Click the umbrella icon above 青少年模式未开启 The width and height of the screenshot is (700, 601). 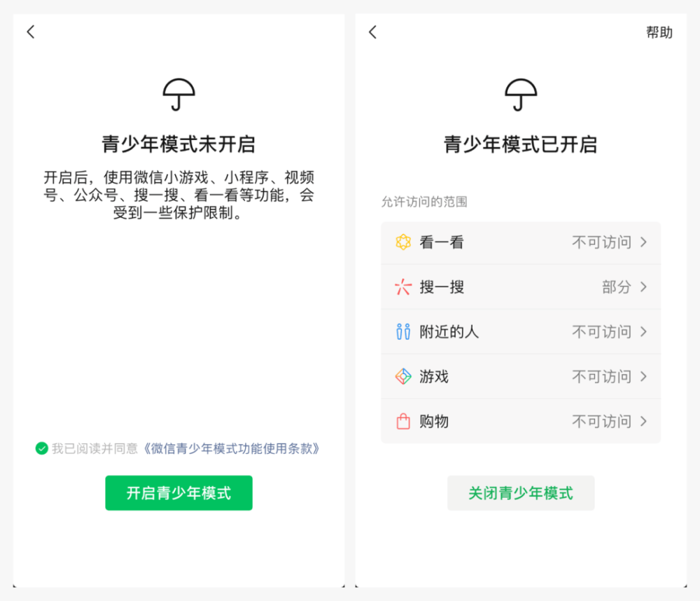click(179, 95)
